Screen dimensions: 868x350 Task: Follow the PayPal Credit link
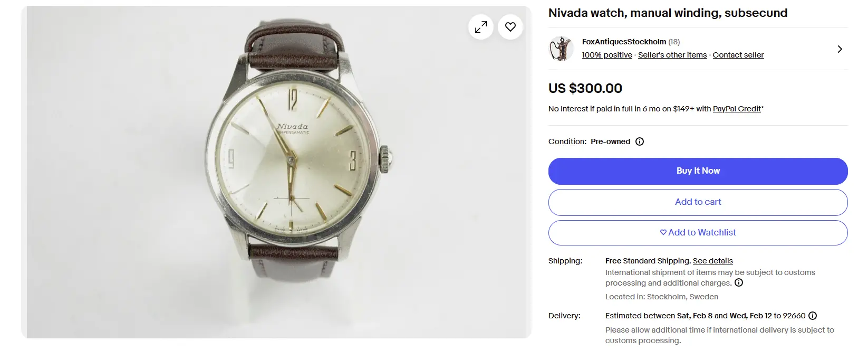(737, 109)
